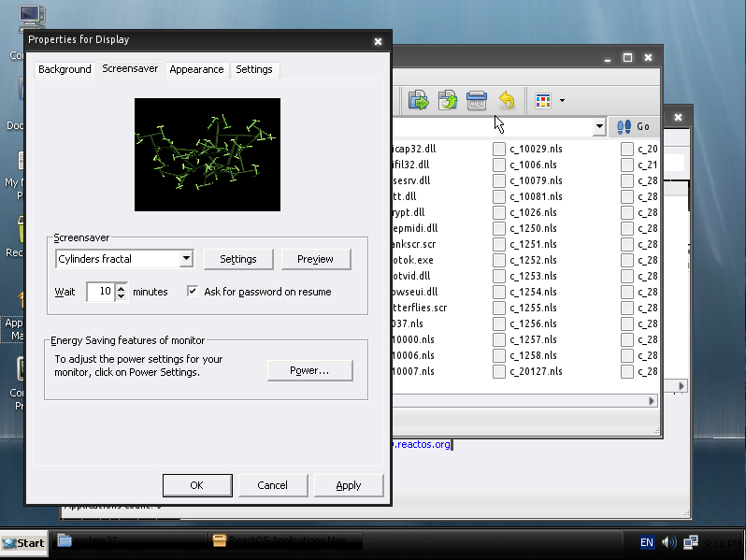Click the Views grid icon in toolbar

pyautogui.click(x=542, y=100)
